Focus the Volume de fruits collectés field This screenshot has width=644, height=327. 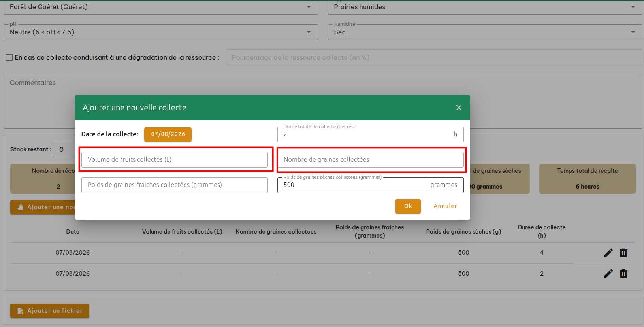[x=175, y=159]
